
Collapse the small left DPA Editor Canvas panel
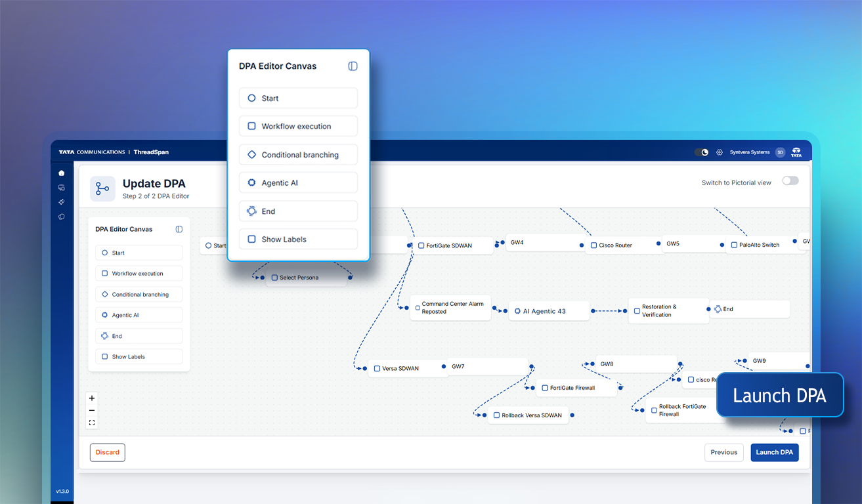point(179,229)
